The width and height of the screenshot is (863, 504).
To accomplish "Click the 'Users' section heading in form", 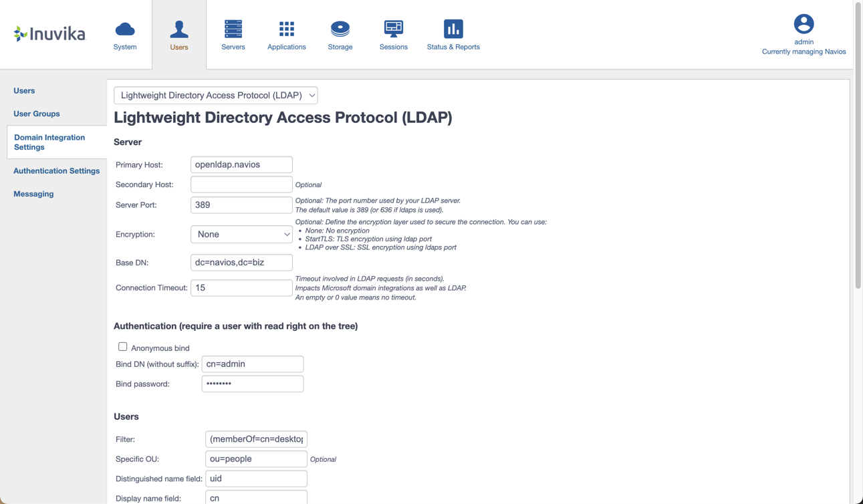I will [x=126, y=416].
